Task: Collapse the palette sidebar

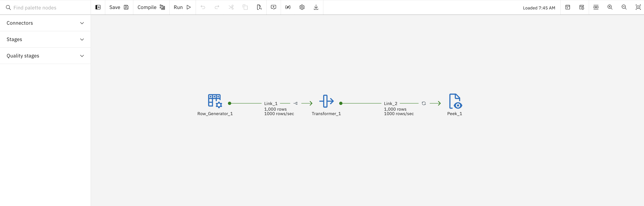Action: [98, 7]
